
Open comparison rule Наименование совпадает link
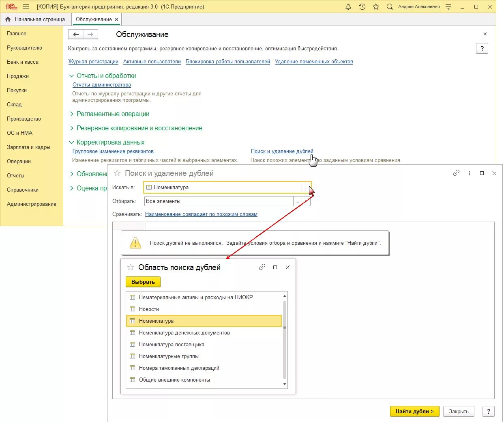click(x=201, y=214)
